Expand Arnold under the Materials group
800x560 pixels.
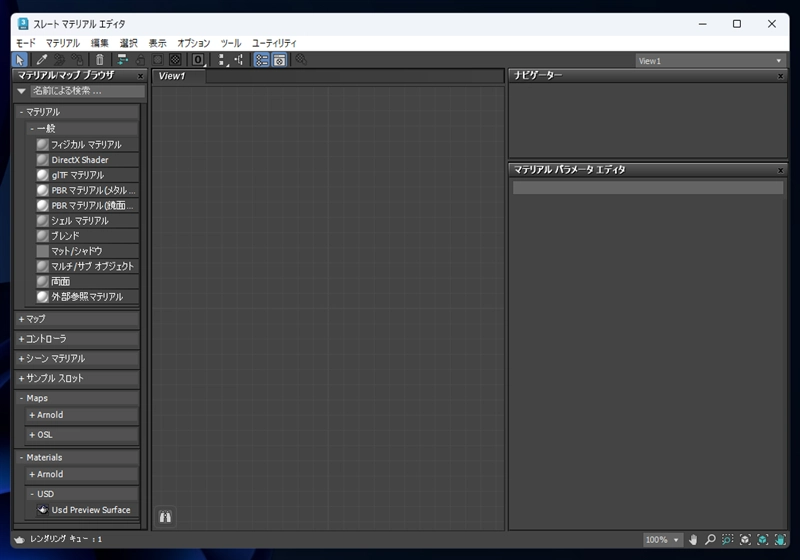[x=82, y=474]
